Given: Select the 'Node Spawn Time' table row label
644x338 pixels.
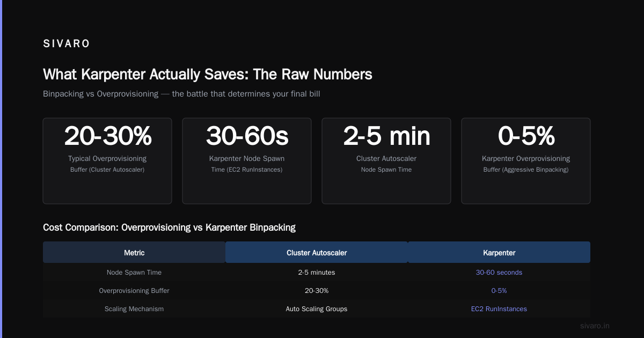Looking at the screenshot, I should [134, 273].
